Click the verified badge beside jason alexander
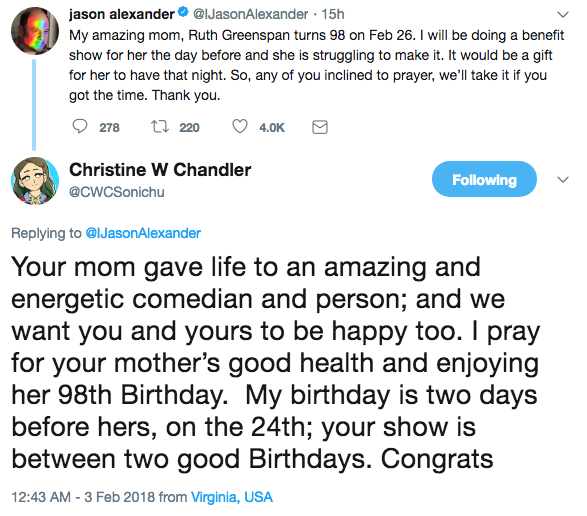This screenshot has height=516, width=587. click(x=183, y=13)
